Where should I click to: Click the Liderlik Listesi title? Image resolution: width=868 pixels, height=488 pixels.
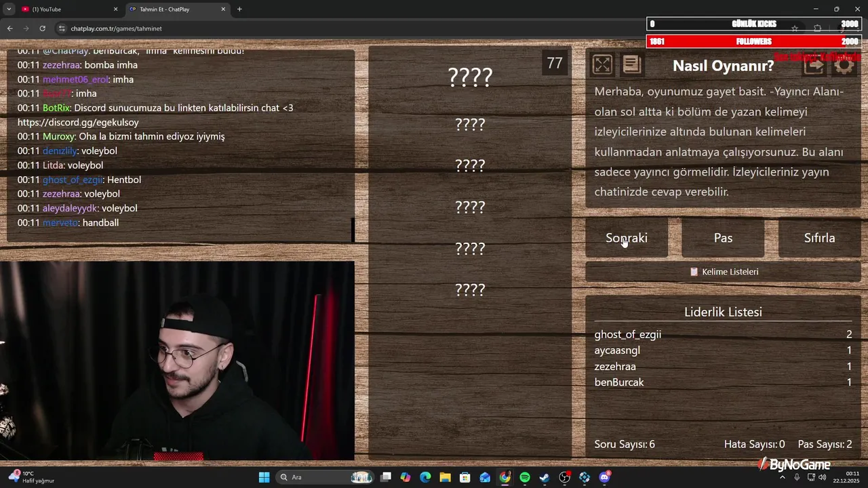(723, 312)
